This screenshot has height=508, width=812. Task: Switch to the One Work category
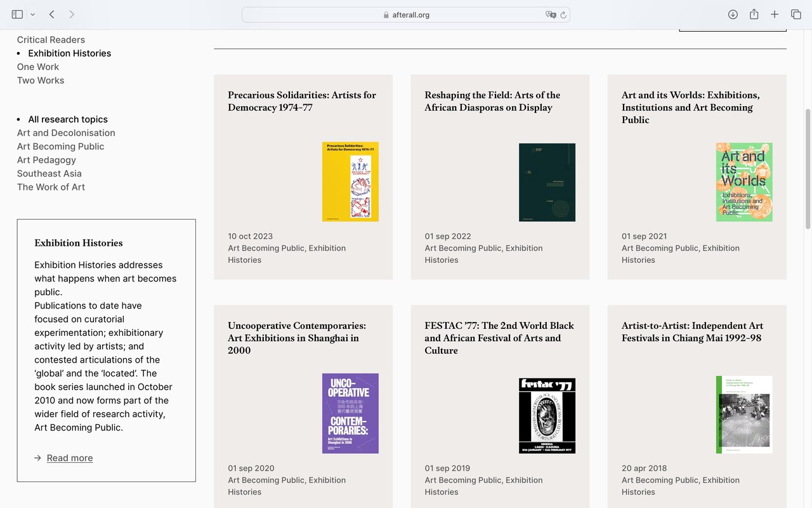pyautogui.click(x=37, y=67)
